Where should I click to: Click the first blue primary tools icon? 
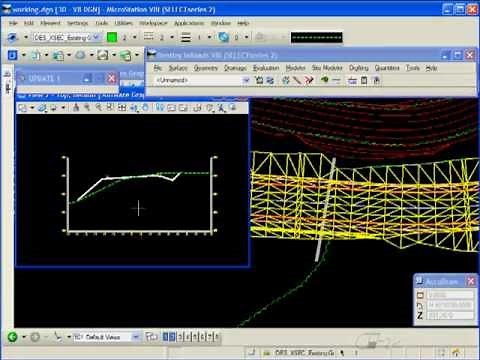click(12, 55)
